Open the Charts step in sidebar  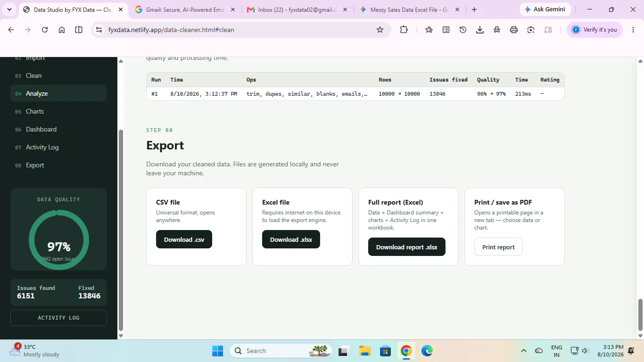pyautogui.click(x=58, y=111)
